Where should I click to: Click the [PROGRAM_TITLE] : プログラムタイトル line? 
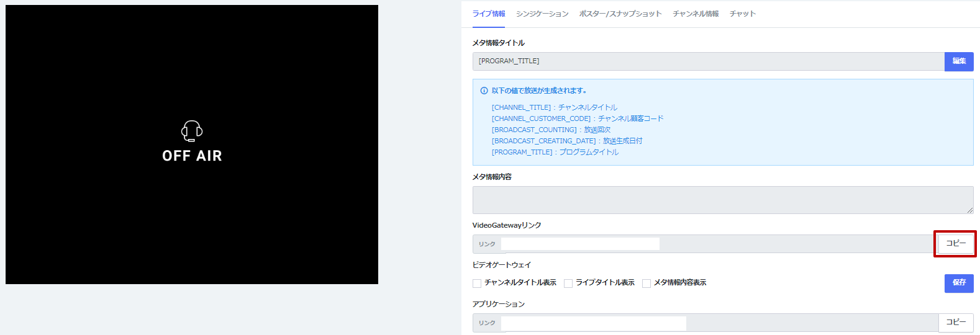pos(555,152)
